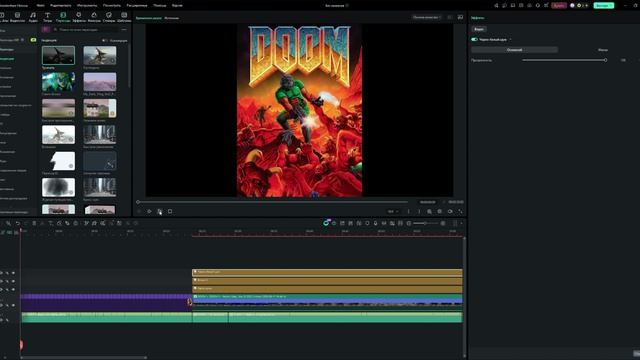This screenshot has height=360, width=640.
Task: Open the Help menu in the menu bar
Action: [x=160, y=5]
